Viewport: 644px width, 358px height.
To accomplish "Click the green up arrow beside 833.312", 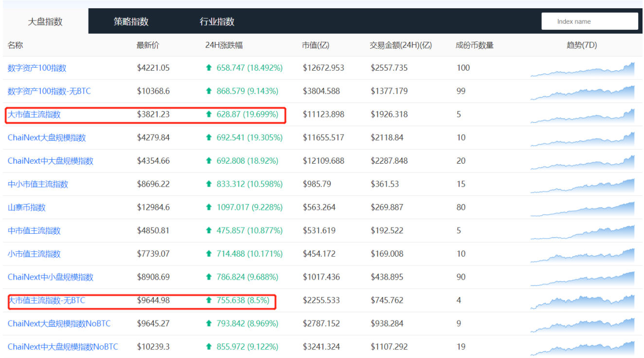I will coord(209,184).
